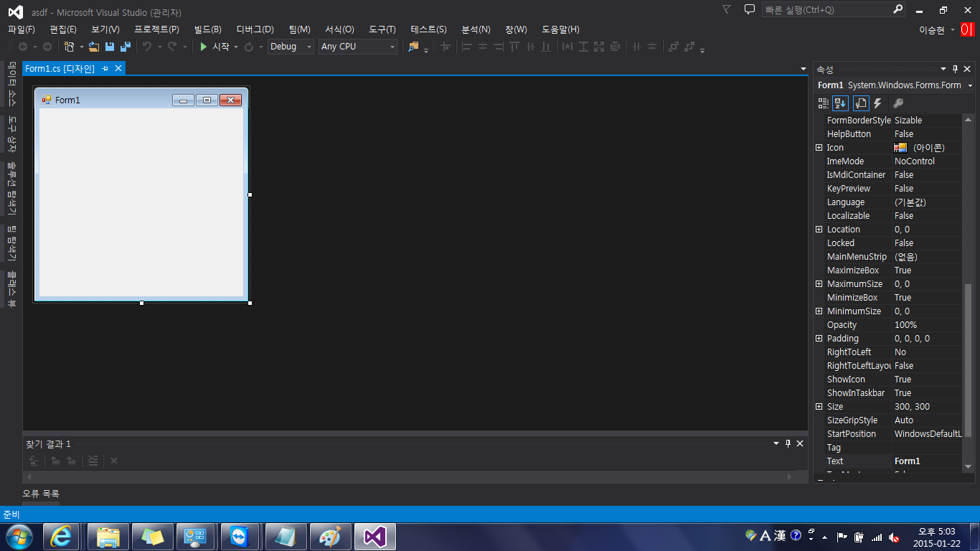This screenshot has width=980, height=551.
Task: Open the 속성 panel window options dropdown
Action: coord(943,69)
